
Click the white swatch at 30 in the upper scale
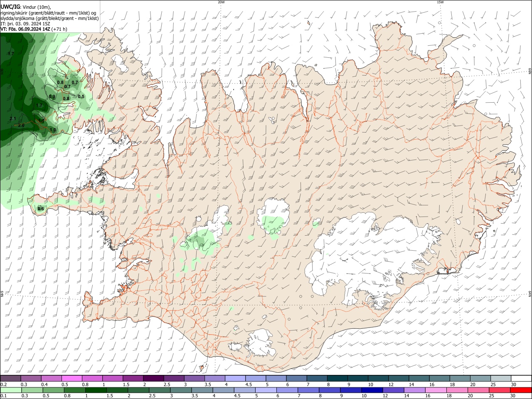(521, 378)
